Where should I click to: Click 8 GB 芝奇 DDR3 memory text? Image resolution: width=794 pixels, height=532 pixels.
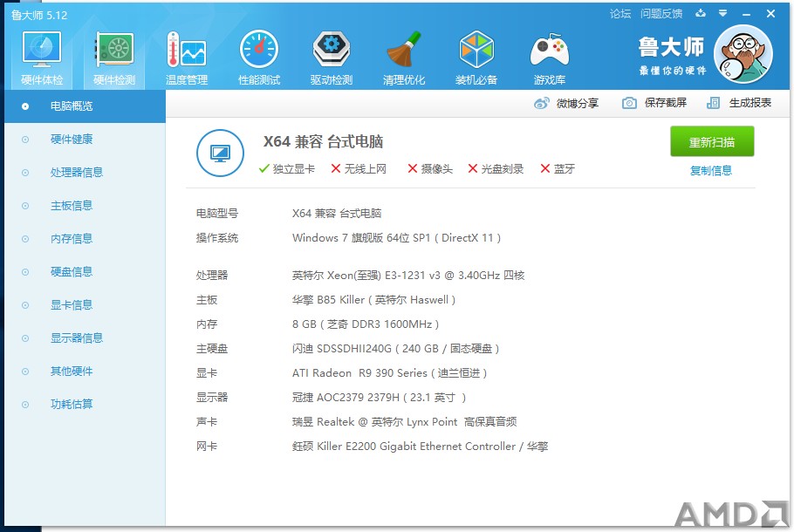click(x=366, y=324)
